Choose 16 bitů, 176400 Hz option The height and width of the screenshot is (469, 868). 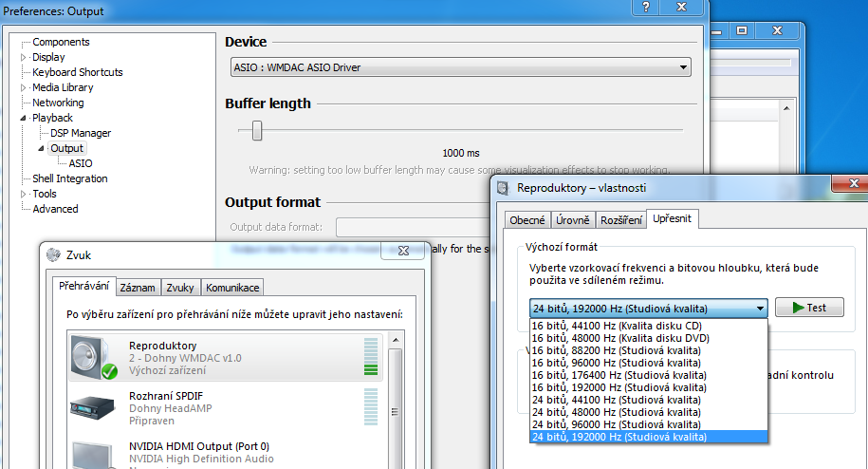click(x=649, y=375)
